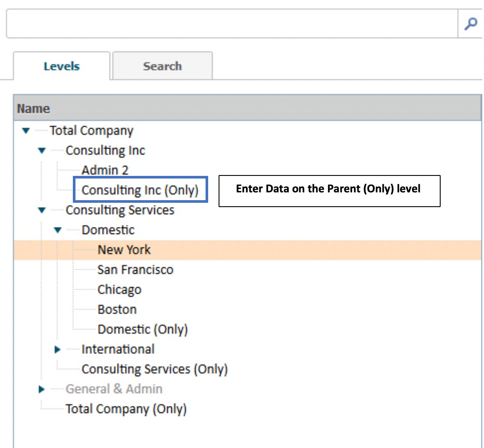This screenshot has width=484, height=448.
Task: Open the Search tab
Action: [x=162, y=66]
